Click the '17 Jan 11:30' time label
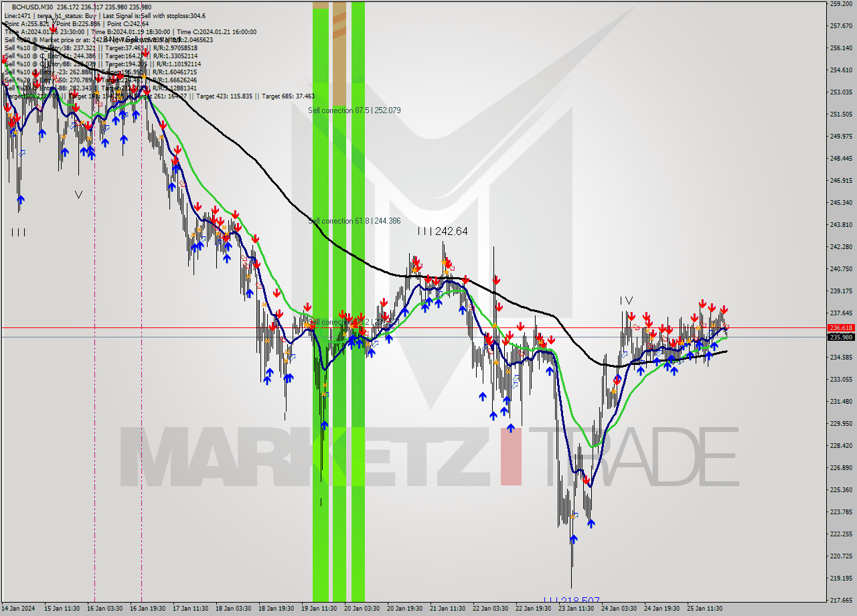 point(191,609)
